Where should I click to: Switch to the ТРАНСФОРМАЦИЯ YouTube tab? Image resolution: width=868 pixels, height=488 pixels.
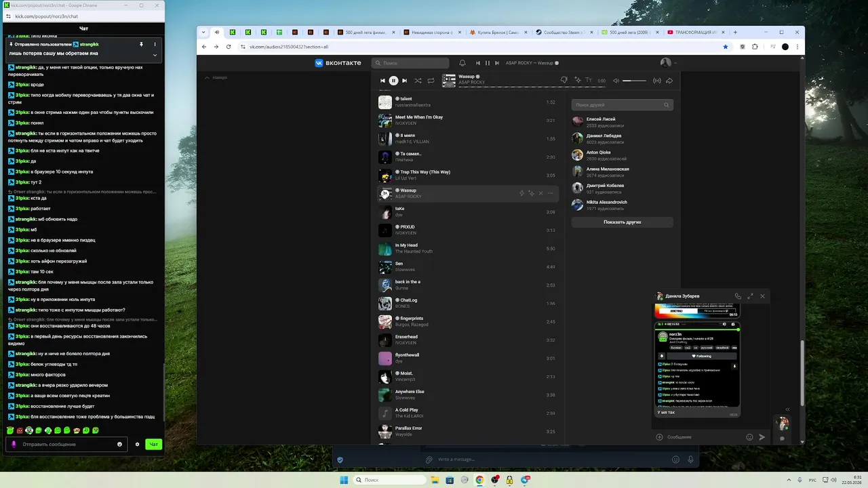click(x=696, y=32)
